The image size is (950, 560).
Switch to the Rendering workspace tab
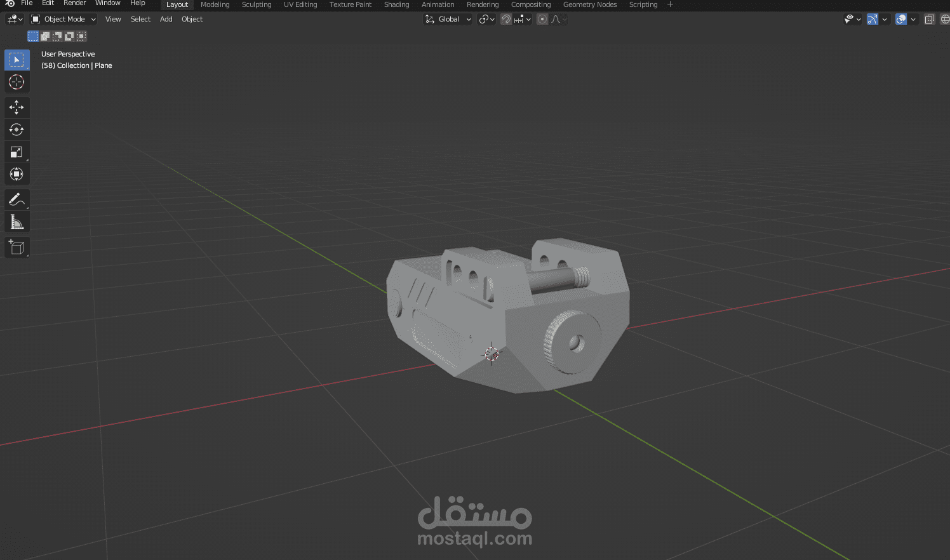(483, 4)
